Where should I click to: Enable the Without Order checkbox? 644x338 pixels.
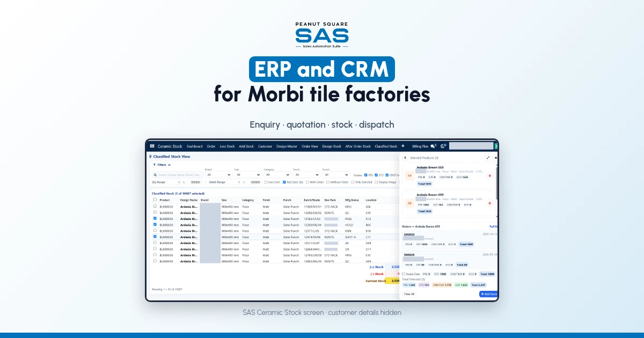328,182
